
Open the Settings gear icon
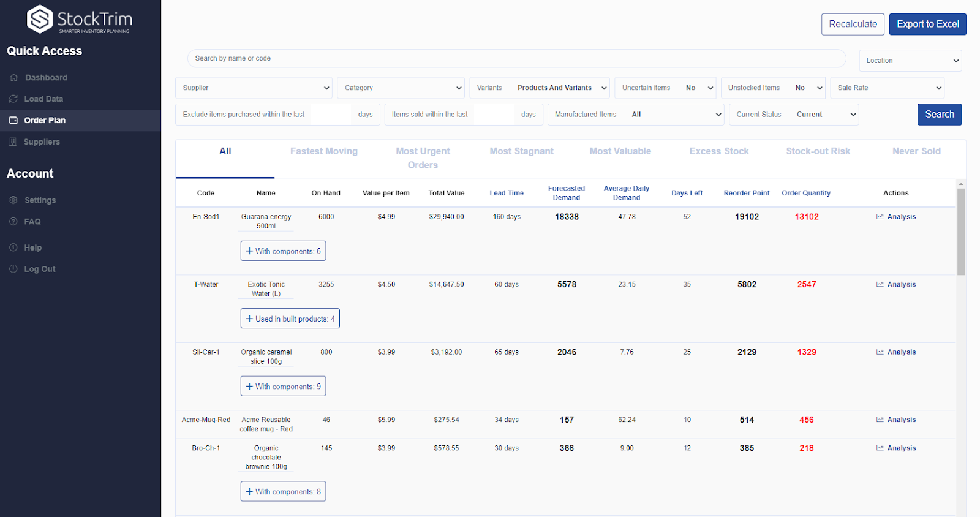point(13,200)
